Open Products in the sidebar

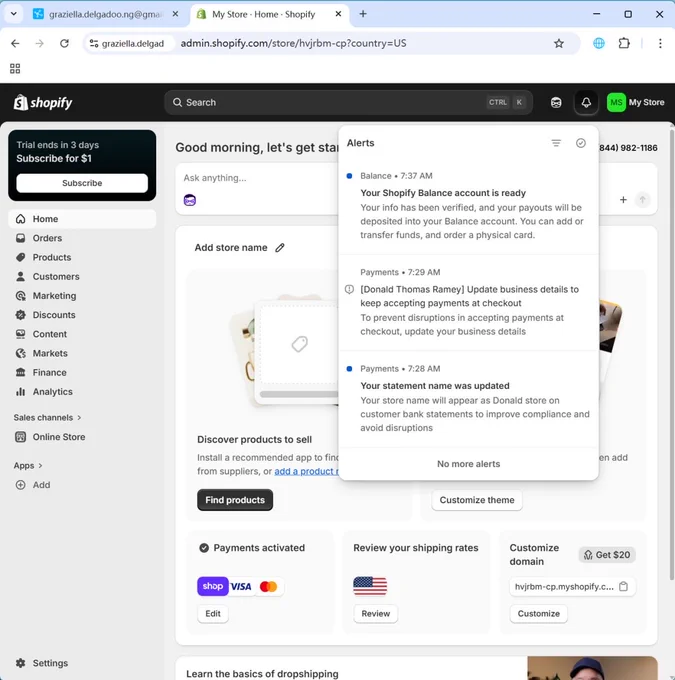82,257
